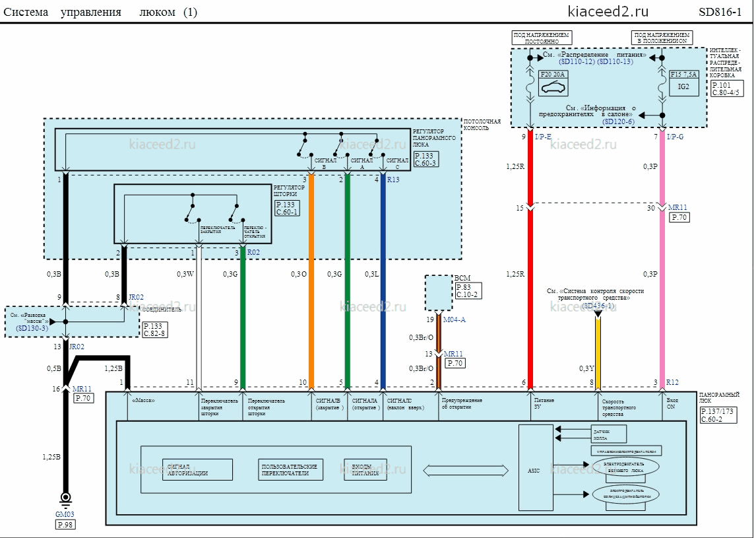The width and height of the screenshot is (756, 538).
Task: Click the 'Переключатель закрытия шторки' pin label
Action: tap(220, 407)
